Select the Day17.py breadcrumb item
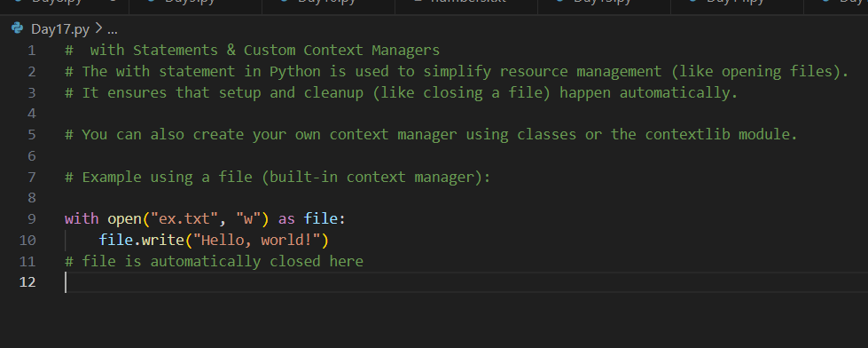 pos(59,29)
